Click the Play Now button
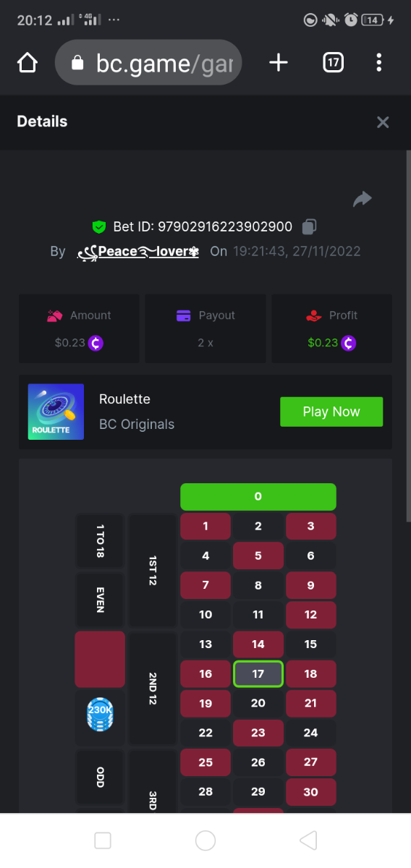Screen dimensions: 411x868 [x=331, y=412]
